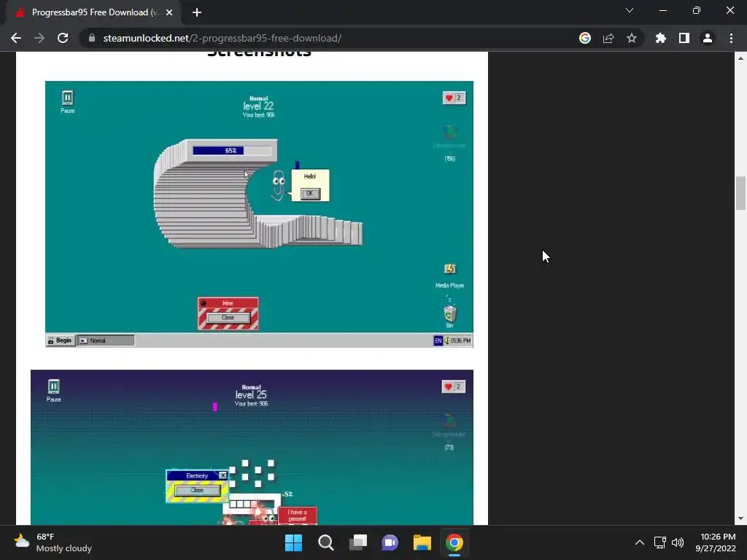Open the Windows Start menu

coord(293,542)
